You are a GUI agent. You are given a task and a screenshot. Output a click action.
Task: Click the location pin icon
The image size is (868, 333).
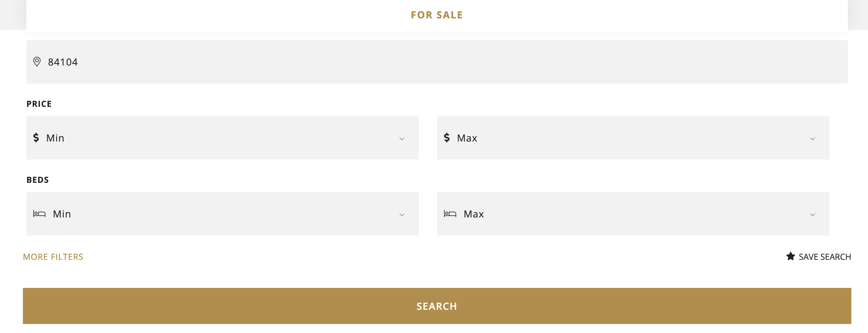[37, 62]
